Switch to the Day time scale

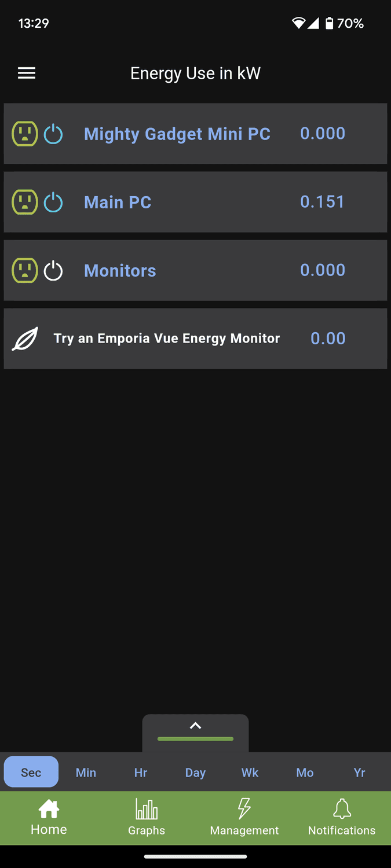pos(195,773)
